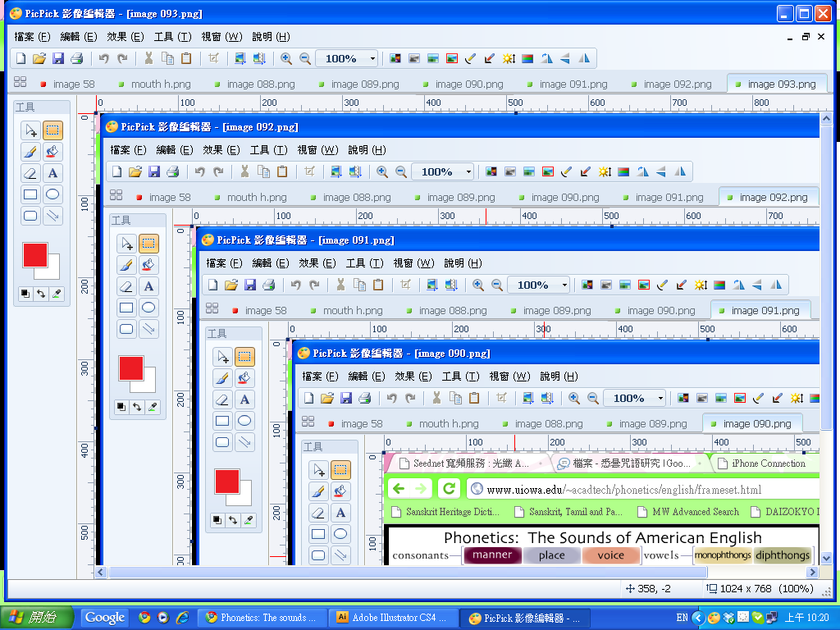
Task: Click the red foreground color swatch in the outermost tools panel
Action: coord(34,255)
